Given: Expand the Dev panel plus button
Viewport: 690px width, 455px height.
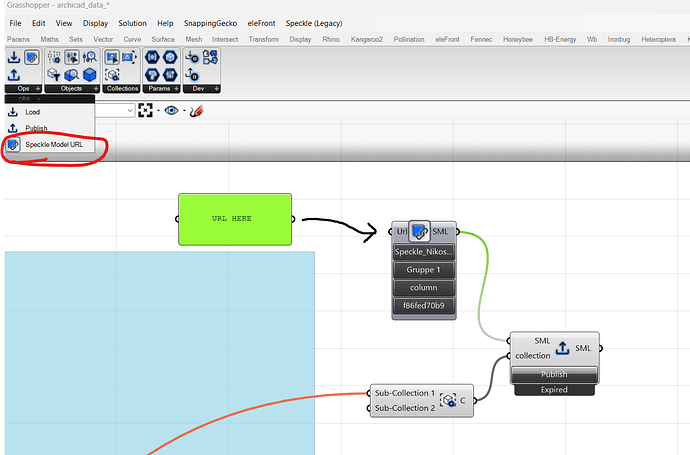Looking at the screenshot, I should coord(217,89).
